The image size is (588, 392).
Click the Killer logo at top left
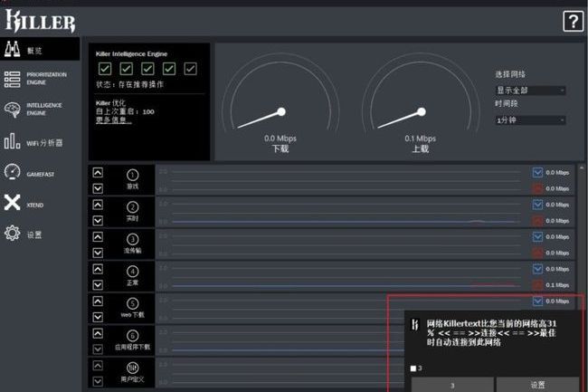[40, 21]
